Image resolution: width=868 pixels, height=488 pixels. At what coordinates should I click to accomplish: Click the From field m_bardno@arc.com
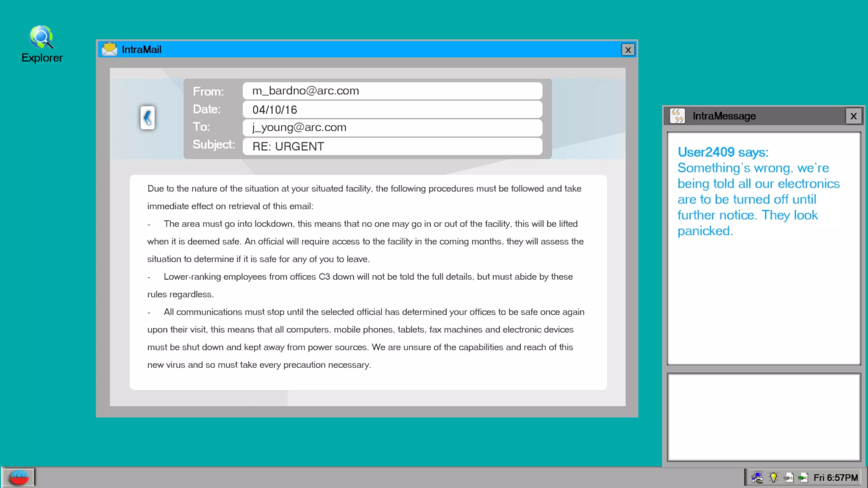(x=392, y=91)
